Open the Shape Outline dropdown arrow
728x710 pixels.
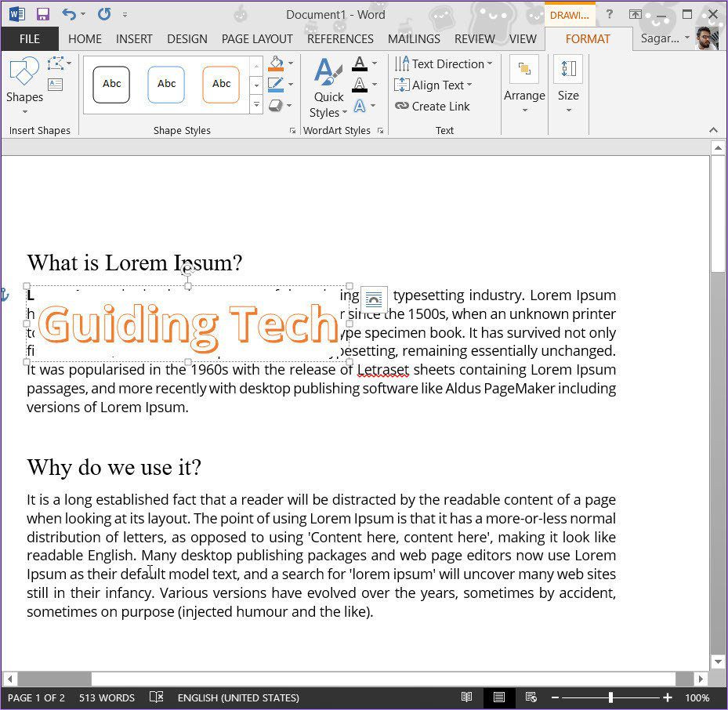point(291,85)
